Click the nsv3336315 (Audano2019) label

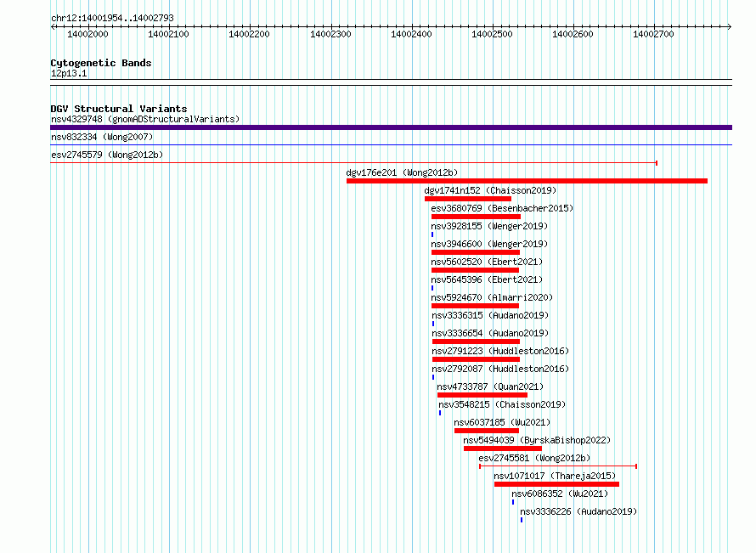(490, 315)
